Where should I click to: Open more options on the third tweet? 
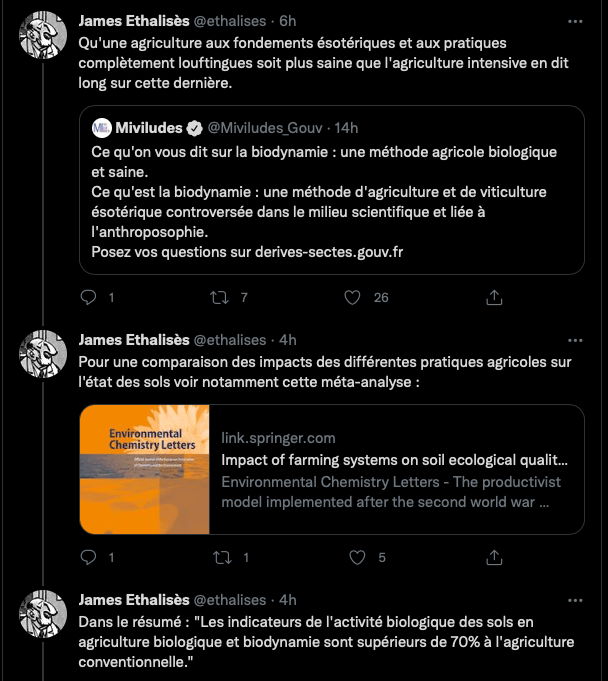point(575,600)
